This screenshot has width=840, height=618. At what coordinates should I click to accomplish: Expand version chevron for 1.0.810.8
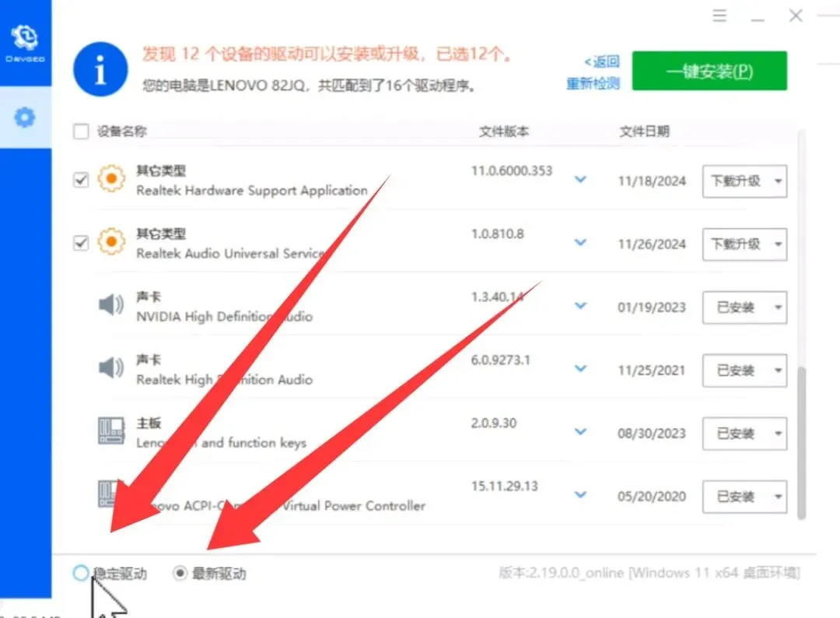tap(580, 242)
